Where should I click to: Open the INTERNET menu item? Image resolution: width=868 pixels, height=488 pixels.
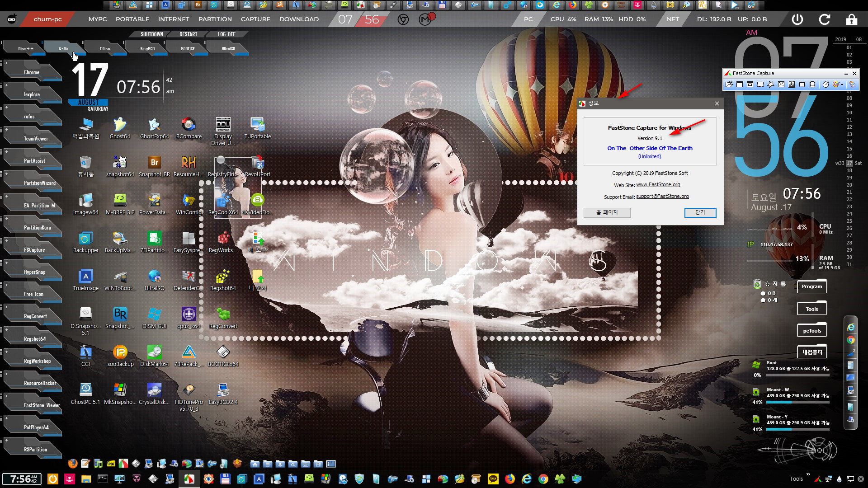(x=174, y=19)
